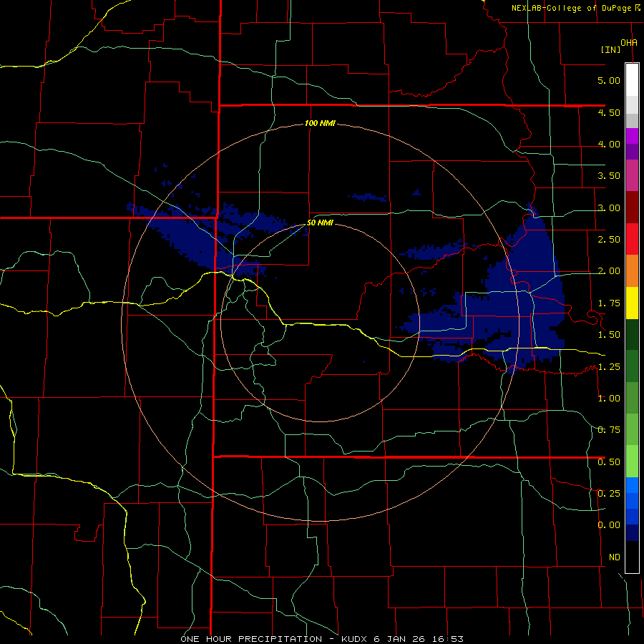Select the 0.50 legend value
The width and height of the screenshot is (644, 644).
[609, 462]
